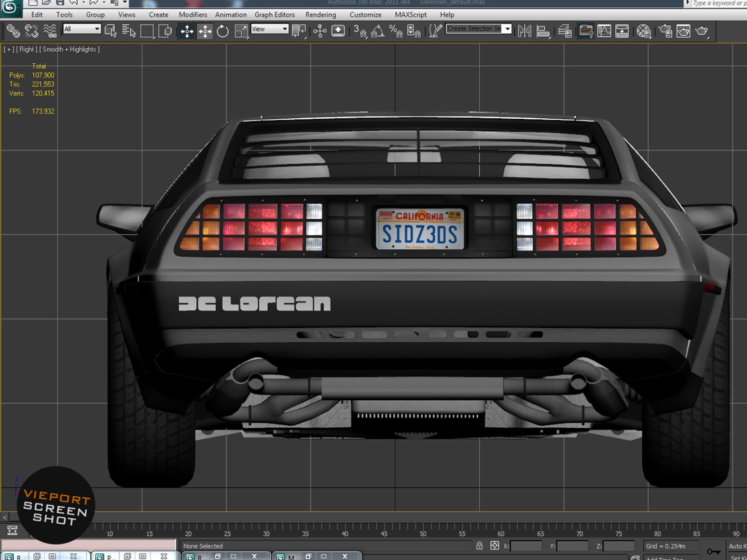Open the Rendering menu
This screenshot has width=747, height=560.
321,15
